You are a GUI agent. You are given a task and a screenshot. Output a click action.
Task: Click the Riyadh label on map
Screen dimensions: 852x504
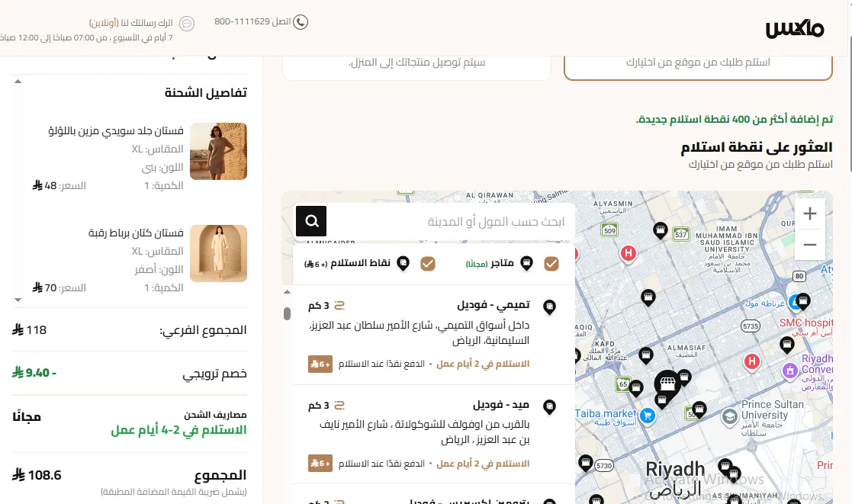tap(675, 469)
